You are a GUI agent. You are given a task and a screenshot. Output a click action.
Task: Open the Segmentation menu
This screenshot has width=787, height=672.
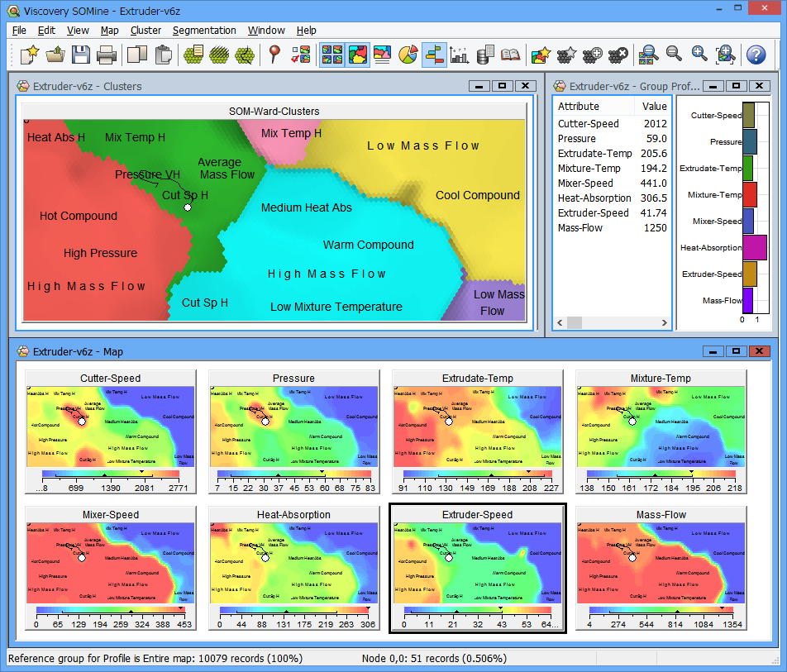pyautogui.click(x=204, y=31)
